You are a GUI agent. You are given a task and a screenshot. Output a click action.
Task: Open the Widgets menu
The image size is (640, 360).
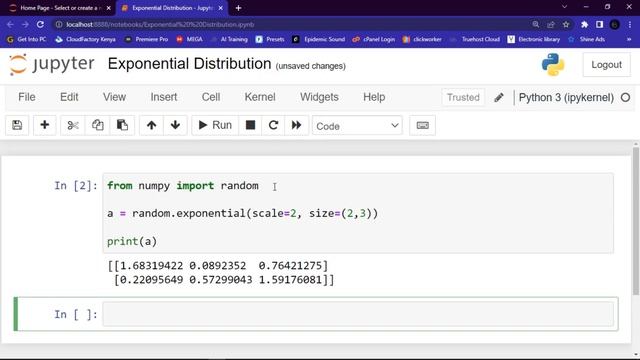click(319, 97)
